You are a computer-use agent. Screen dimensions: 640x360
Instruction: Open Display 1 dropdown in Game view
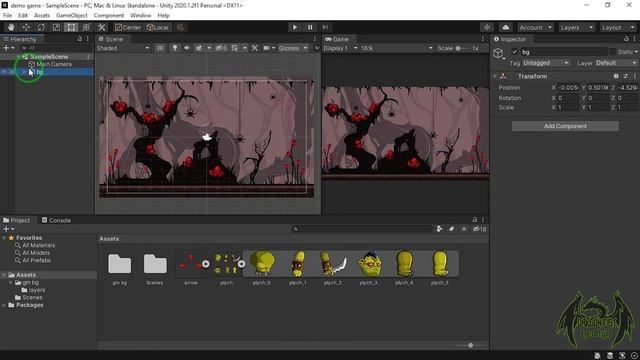(x=340, y=48)
